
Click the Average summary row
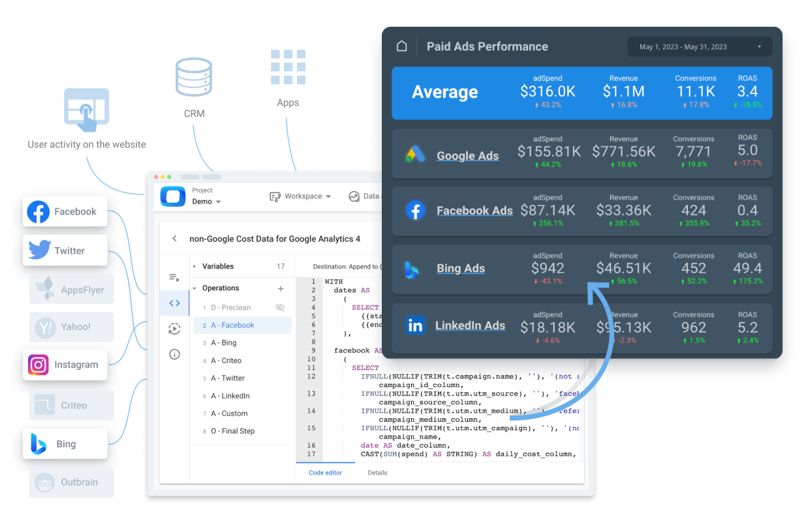tap(582, 93)
